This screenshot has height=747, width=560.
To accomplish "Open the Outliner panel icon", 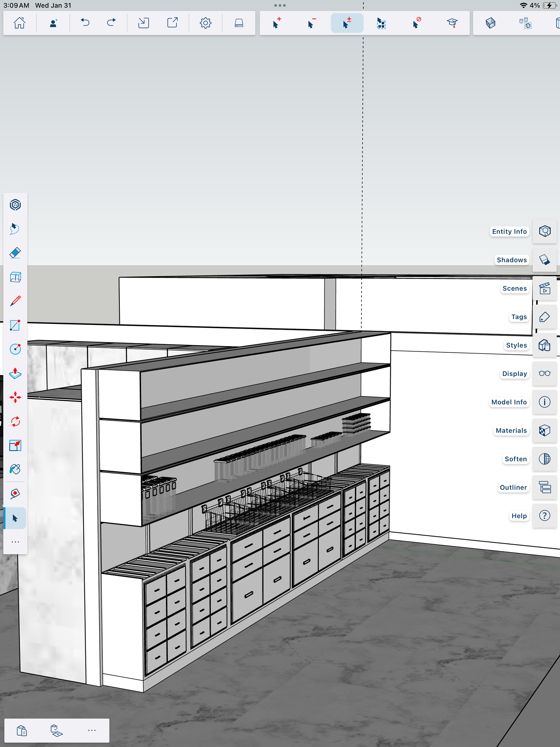I will (544, 487).
